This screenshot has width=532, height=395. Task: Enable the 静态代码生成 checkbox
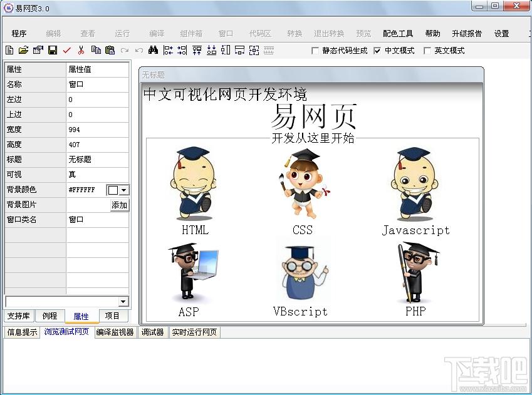[x=315, y=51]
